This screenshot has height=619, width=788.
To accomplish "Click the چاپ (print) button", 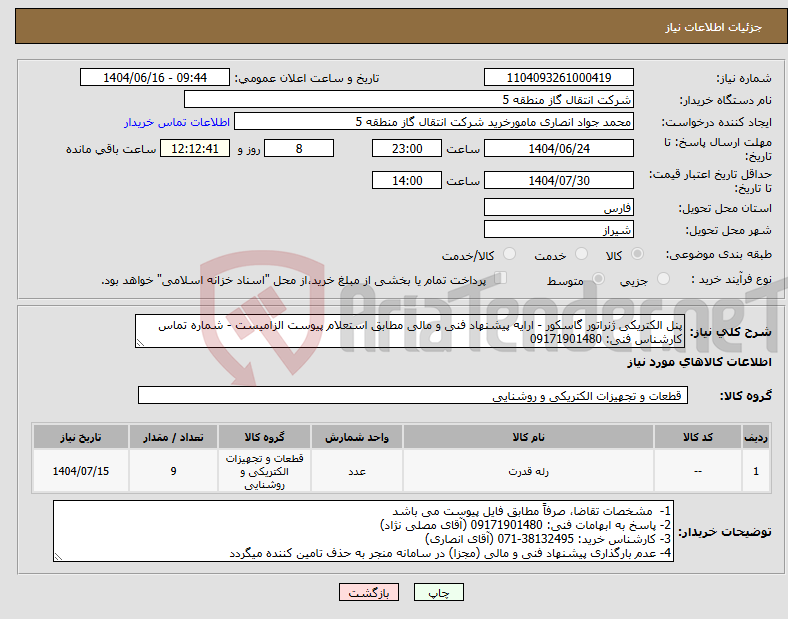I will (x=438, y=593).
